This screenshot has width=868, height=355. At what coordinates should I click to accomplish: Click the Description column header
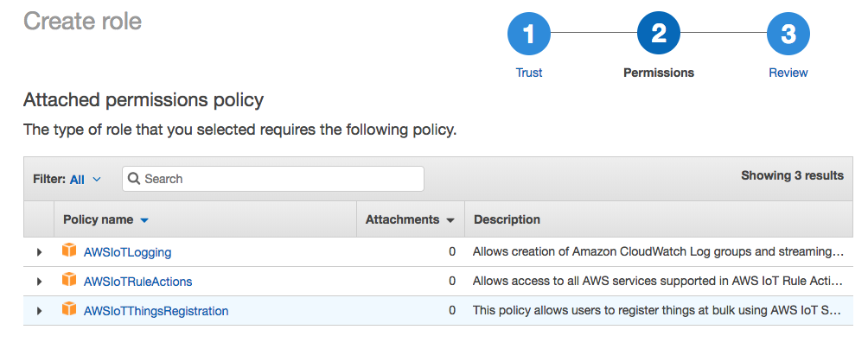click(x=507, y=219)
